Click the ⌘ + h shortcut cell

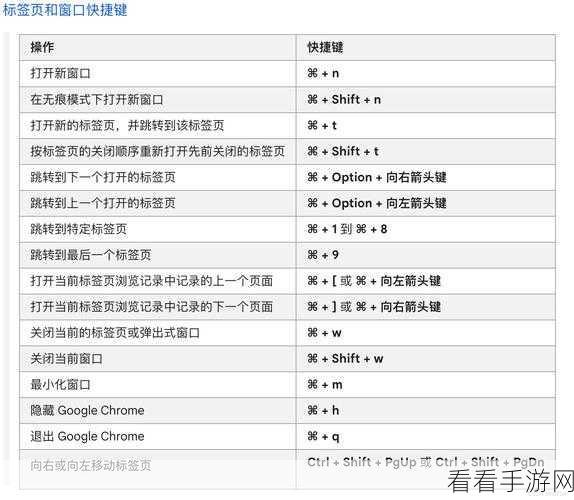(x=426, y=411)
